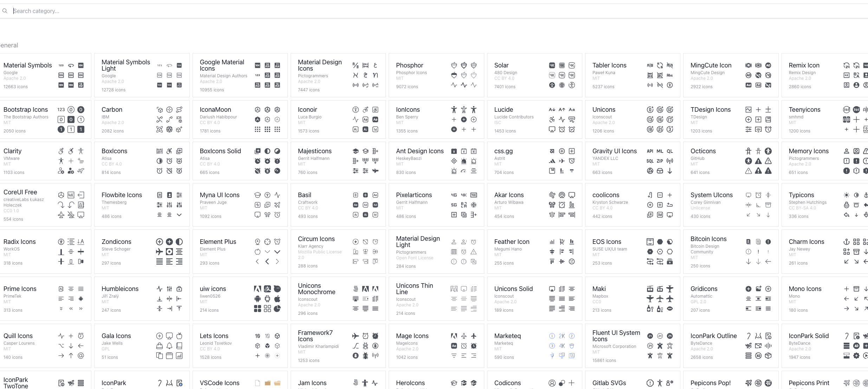The height and width of the screenshot is (389, 868).
Task: Open the Framework7 Icons collection
Action: click(x=338, y=346)
